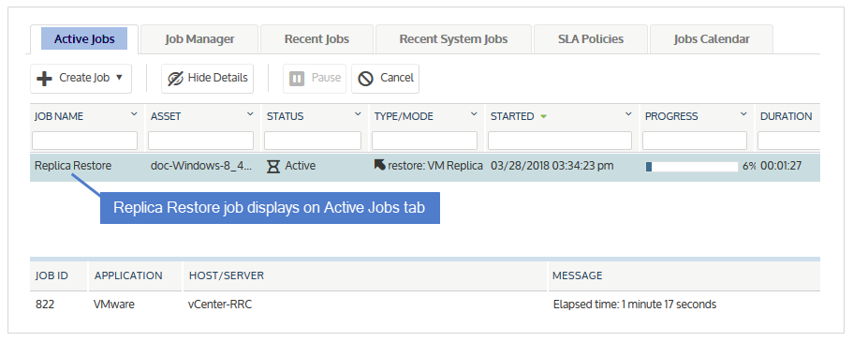Image resolution: width=868 pixels, height=357 pixels.
Task: Click the hourglass Active status icon
Action: coord(273,166)
